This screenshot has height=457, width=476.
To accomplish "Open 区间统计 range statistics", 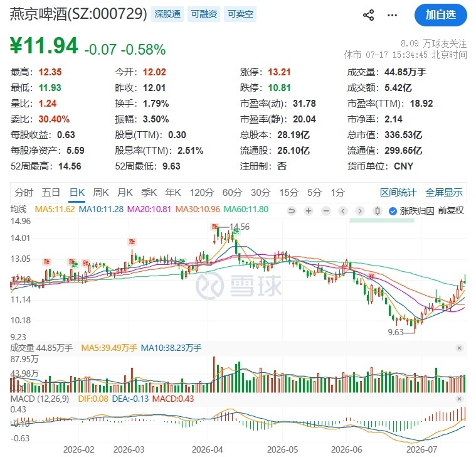I will pos(398,192).
